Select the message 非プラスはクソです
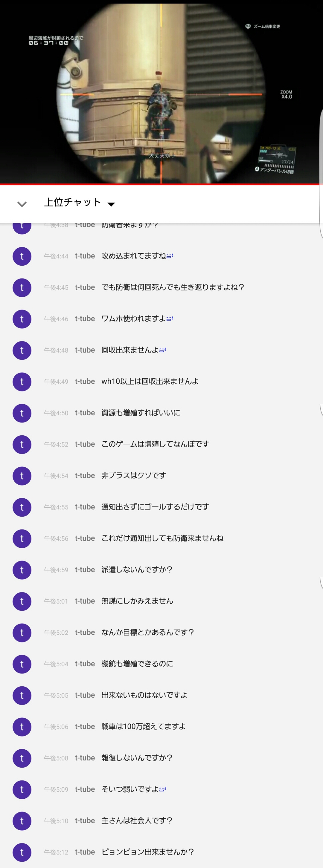Screen dimensions: 323x868 133,475
